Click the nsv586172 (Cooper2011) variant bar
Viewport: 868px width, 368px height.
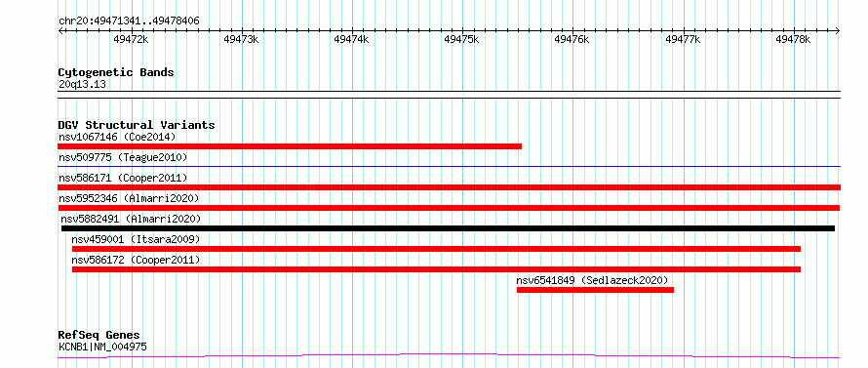click(436, 269)
